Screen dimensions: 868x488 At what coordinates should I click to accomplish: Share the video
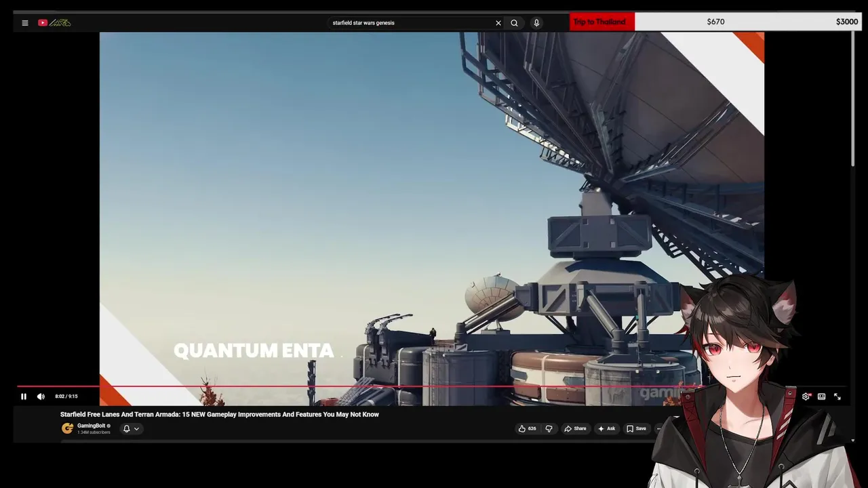[575, 428]
